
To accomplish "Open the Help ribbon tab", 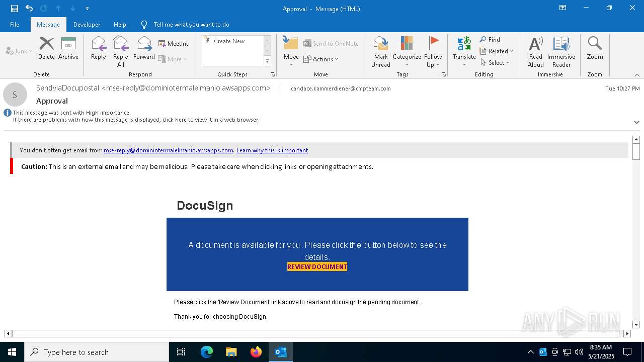I will 120,25.
